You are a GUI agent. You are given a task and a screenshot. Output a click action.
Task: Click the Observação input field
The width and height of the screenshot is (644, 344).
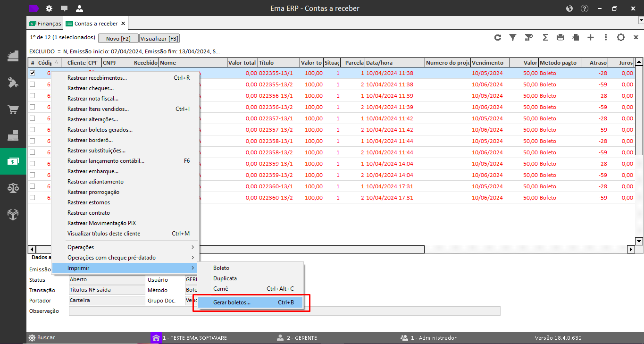tap(284, 311)
